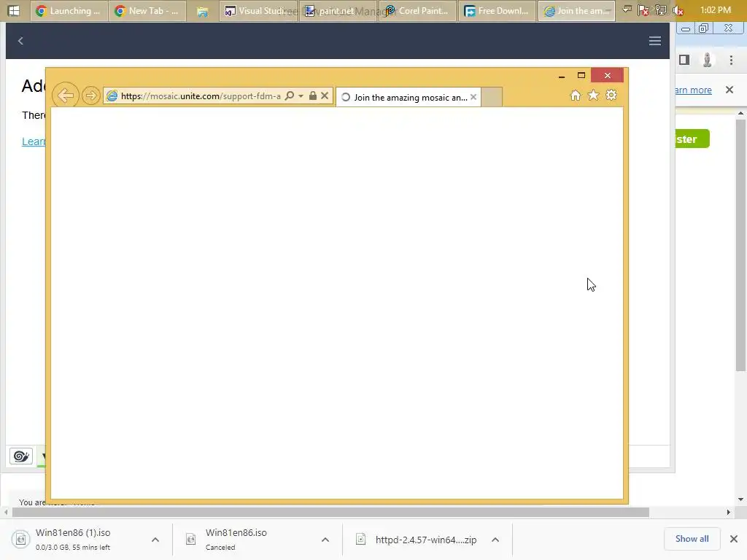Click the IE Home icon
Image resolution: width=747 pixels, height=560 pixels.
[x=576, y=96]
